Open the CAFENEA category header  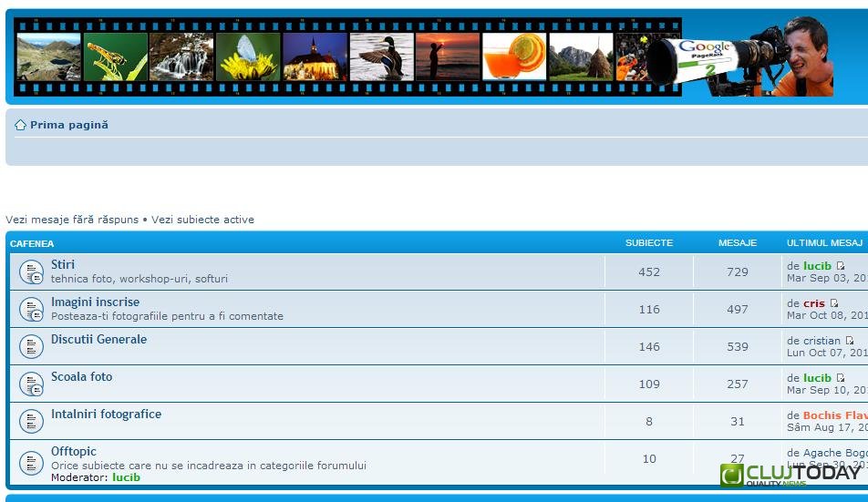pyautogui.click(x=32, y=243)
